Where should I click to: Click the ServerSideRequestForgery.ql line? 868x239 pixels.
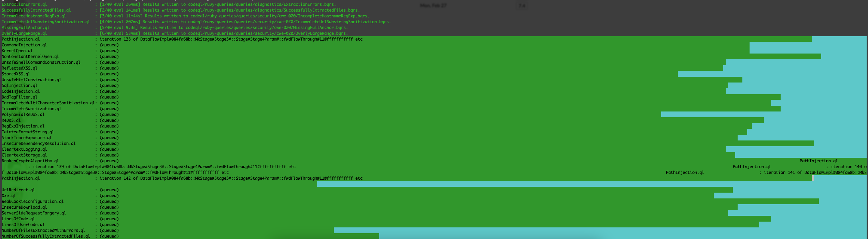34,213
